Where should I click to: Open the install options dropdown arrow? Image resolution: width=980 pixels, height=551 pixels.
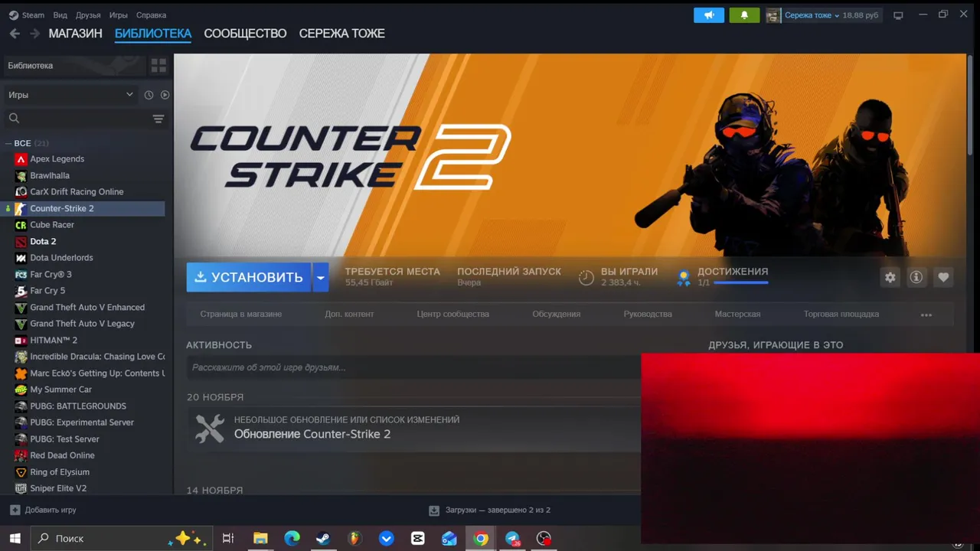(x=321, y=277)
